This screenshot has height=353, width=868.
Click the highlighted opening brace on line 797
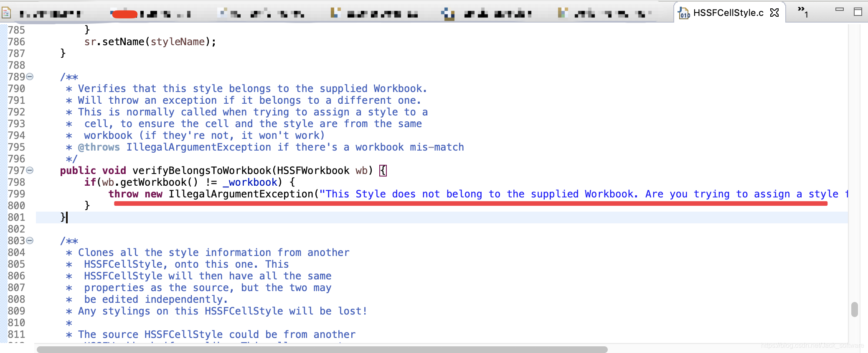(x=383, y=171)
